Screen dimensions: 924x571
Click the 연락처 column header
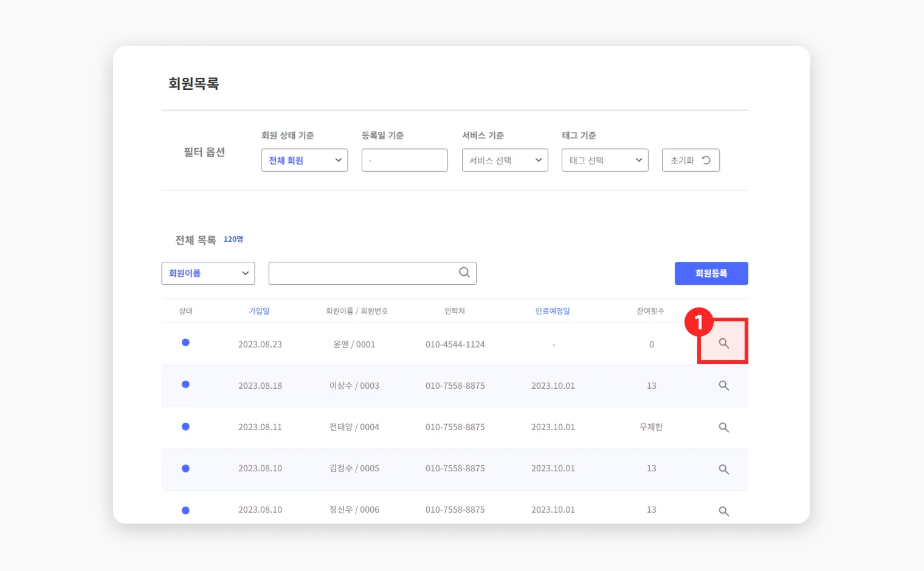(455, 311)
